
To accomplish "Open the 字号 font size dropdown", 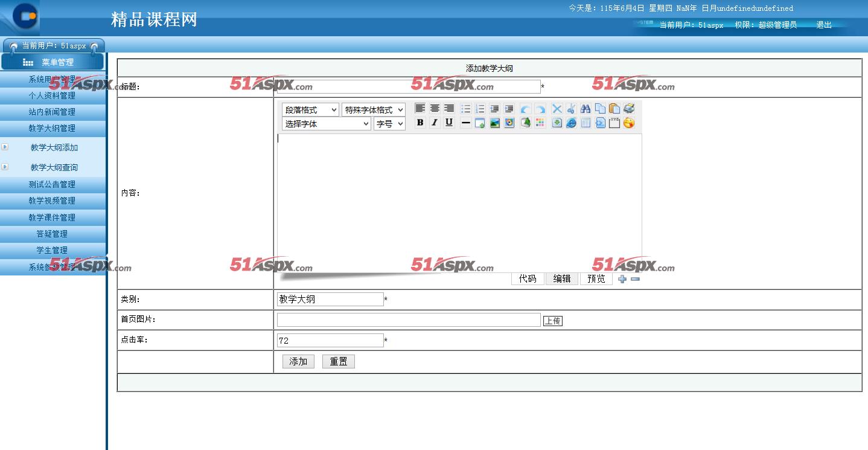I will tap(389, 124).
